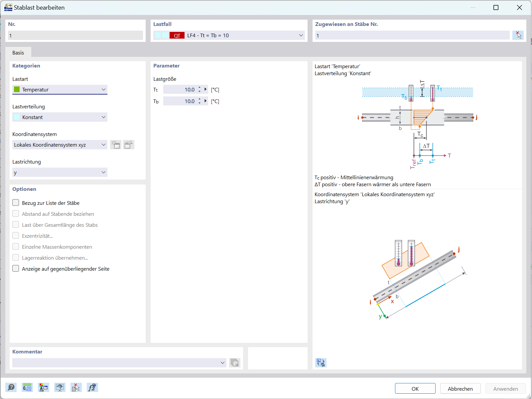The image size is (532, 399).
Task: Cancel changes via Abbrechen
Action: (460, 388)
